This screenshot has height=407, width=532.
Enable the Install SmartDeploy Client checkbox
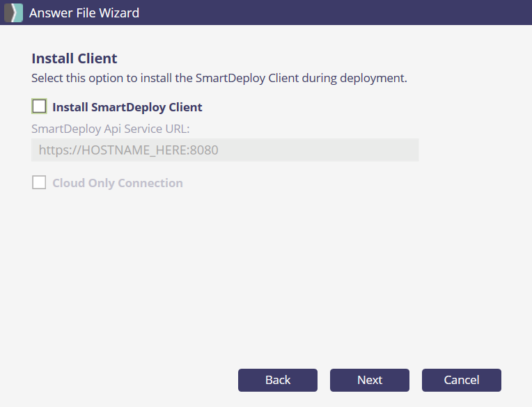click(40, 106)
